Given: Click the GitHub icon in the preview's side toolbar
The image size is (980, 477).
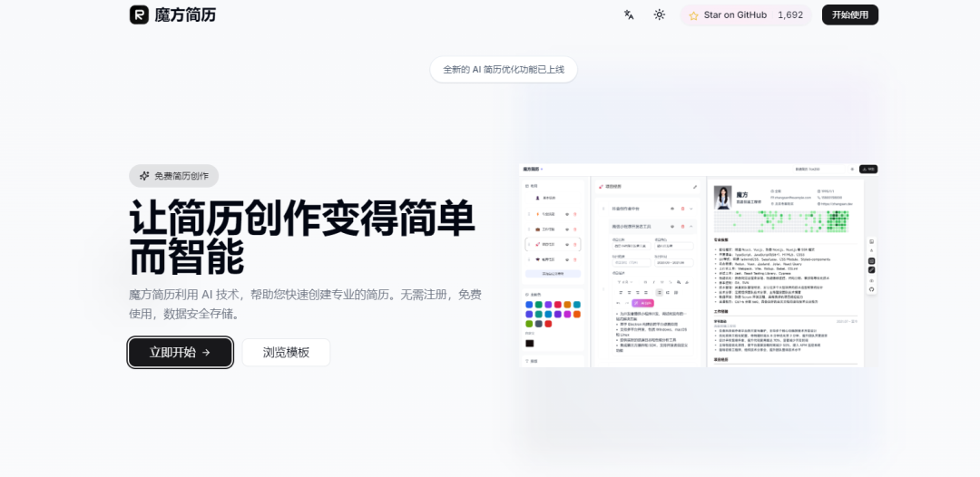Looking at the screenshot, I should click(x=872, y=289).
